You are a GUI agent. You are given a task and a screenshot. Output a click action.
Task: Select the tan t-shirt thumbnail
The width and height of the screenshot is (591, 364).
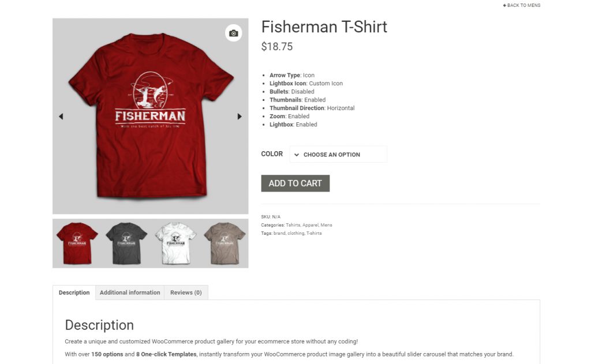(225, 243)
